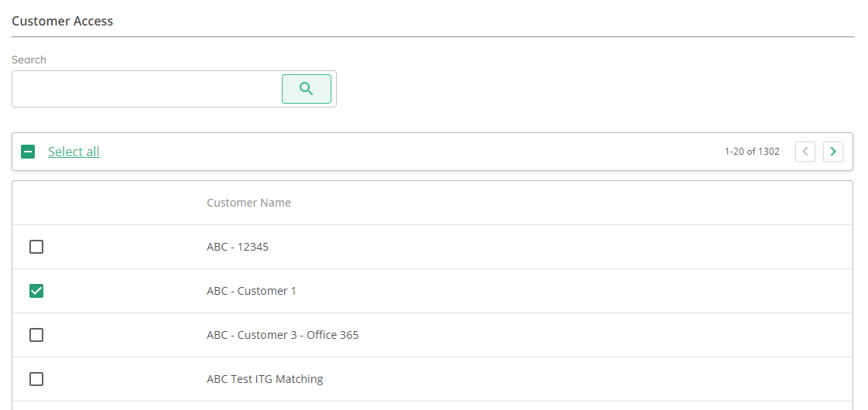Image resolution: width=868 pixels, height=410 pixels.
Task: Click the green minus select-all checkbox
Action: coord(28,152)
